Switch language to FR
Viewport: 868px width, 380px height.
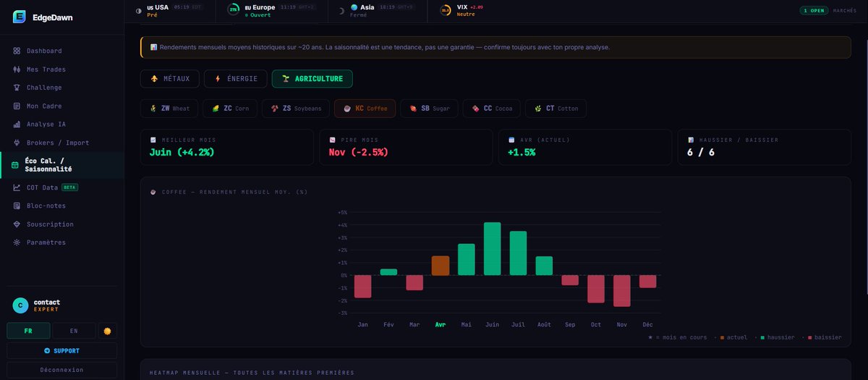point(29,331)
